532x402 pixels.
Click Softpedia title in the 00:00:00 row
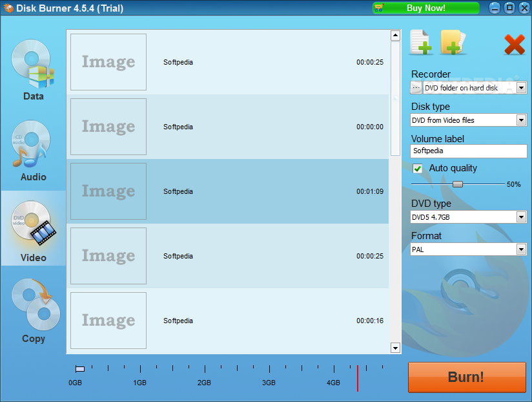(x=178, y=127)
